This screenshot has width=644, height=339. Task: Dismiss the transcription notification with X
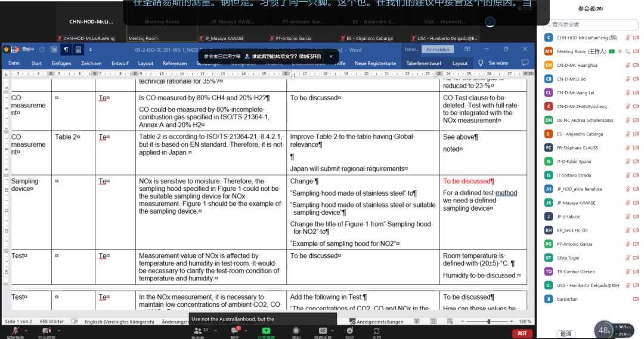pos(331,56)
